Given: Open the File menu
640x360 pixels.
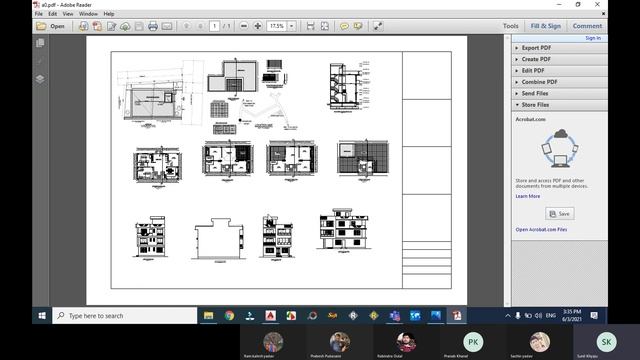Looking at the screenshot, I should 39,14.
